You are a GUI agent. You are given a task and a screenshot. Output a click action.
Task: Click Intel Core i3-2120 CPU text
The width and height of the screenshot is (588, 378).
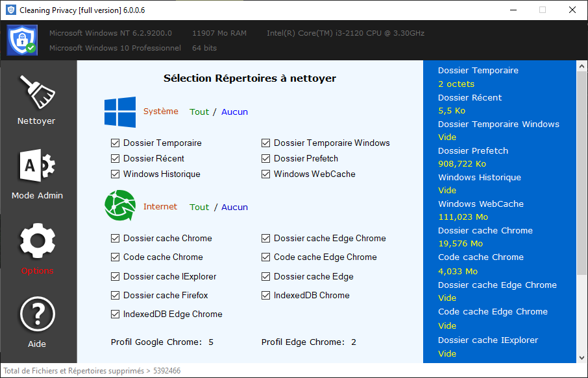point(345,33)
